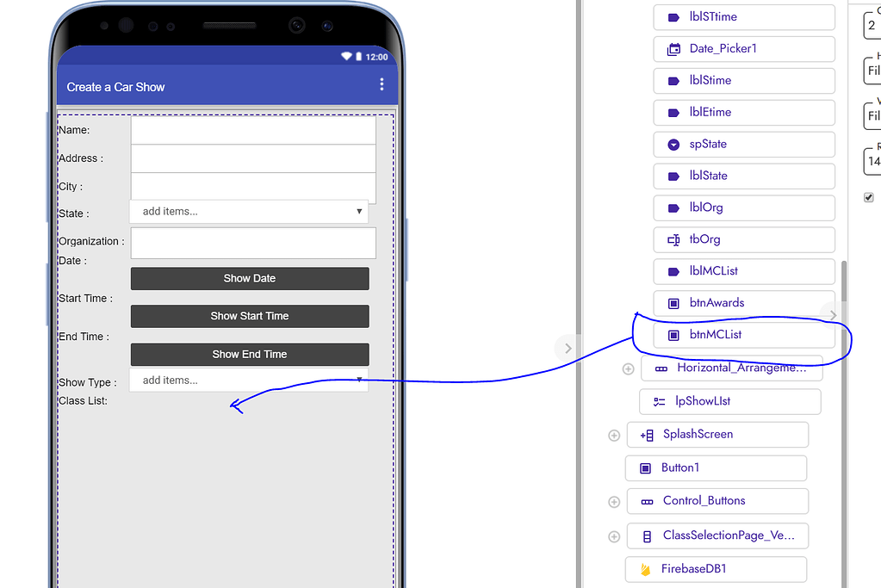Select lblOrg in the component tree
Image resolution: width=881 pixels, height=588 pixels.
click(744, 207)
